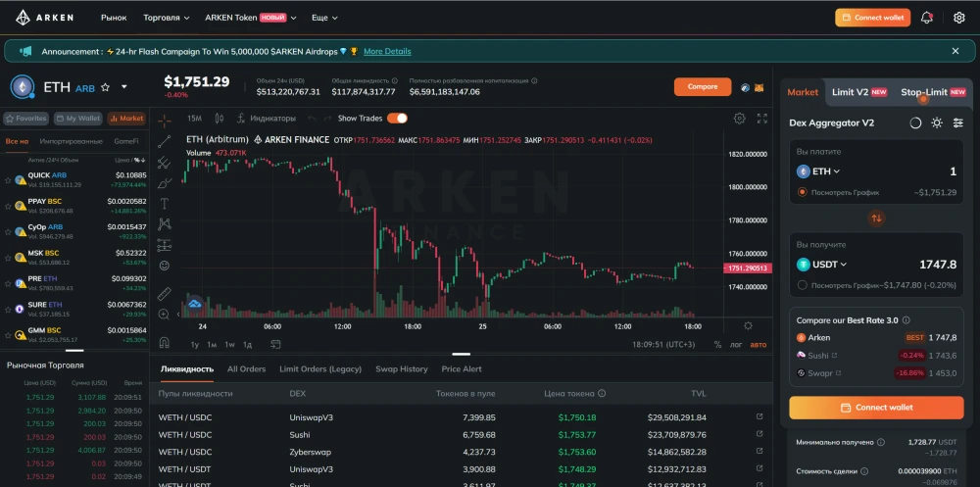
Task: Favorite the QUICK ARB row star
Action: [x=8, y=179]
